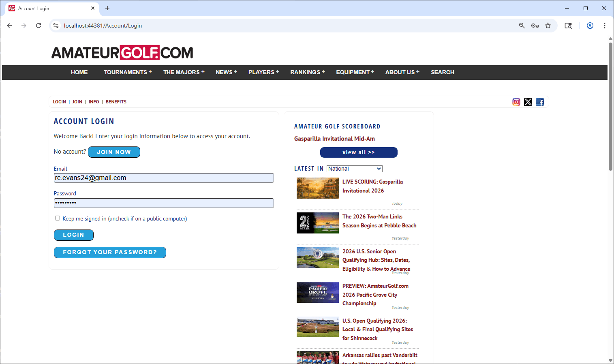Open the Chrome profile icon
The image size is (614, 364).
tap(590, 26)
